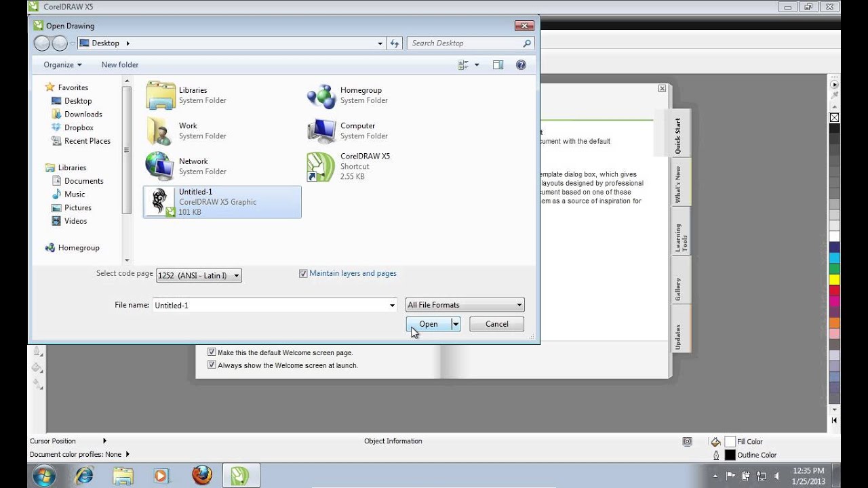Open Firefox from the taskbar
Viewport: 868px width, 488px height.
point(201,476)
